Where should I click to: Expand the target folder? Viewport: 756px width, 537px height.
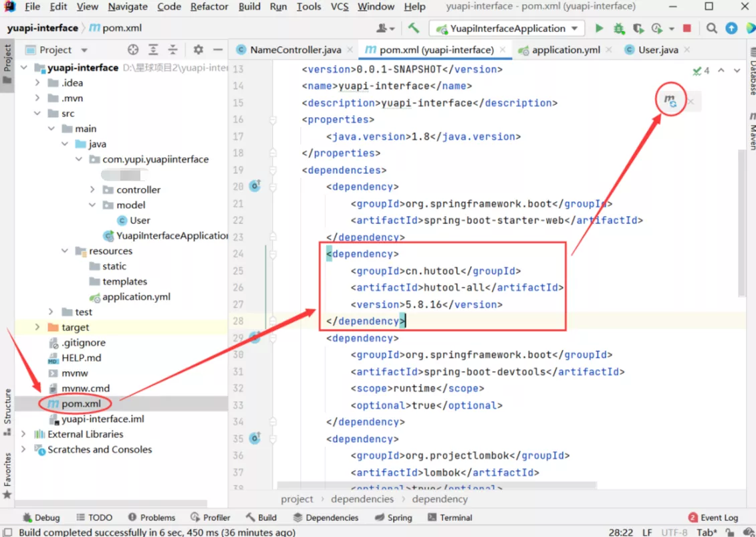(37, 327)
